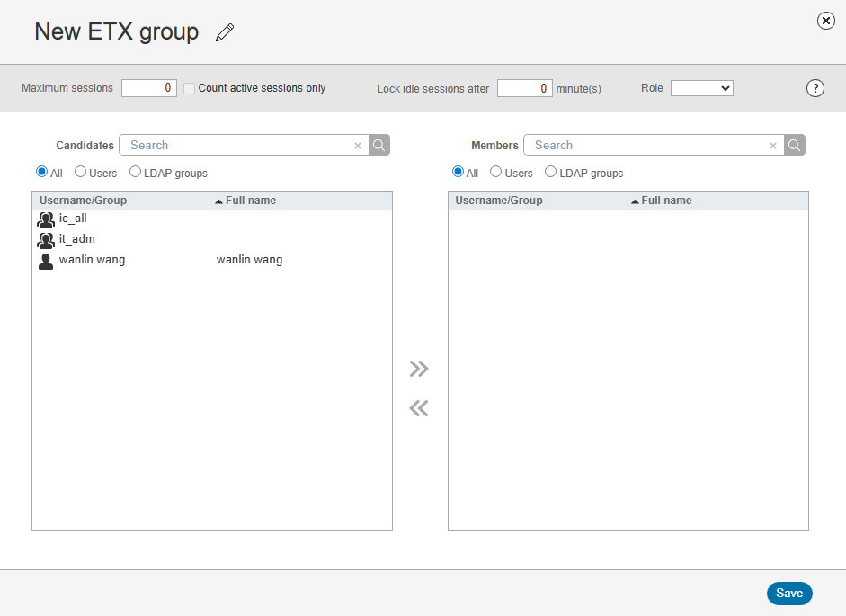Sort Candidates by Full name column

point(250,201)
